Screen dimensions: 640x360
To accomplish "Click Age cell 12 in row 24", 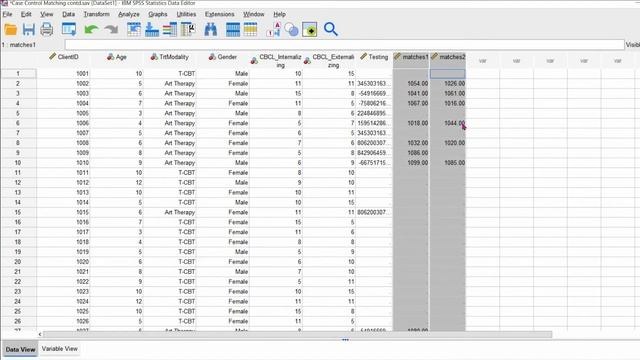I will 117,301.
